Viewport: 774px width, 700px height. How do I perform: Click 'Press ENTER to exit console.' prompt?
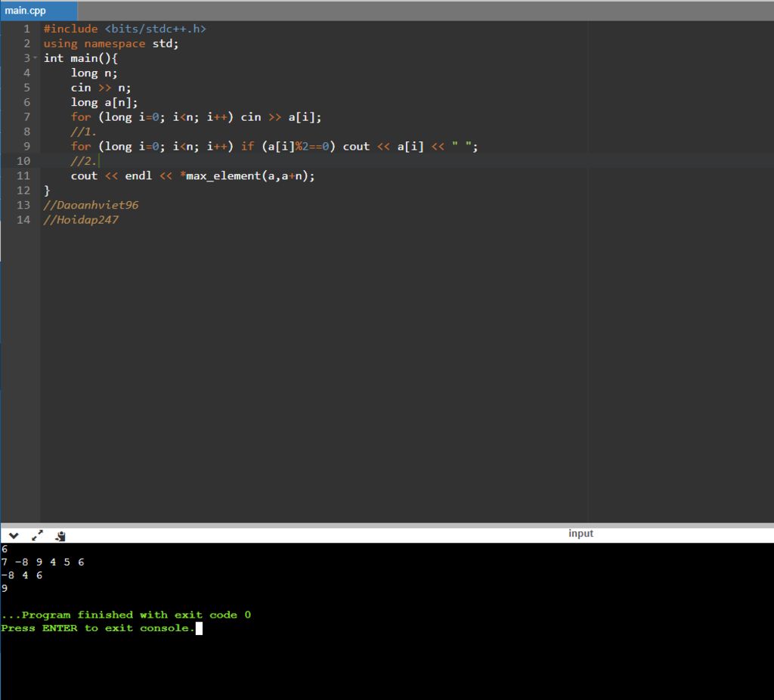(x=98, y=628)
